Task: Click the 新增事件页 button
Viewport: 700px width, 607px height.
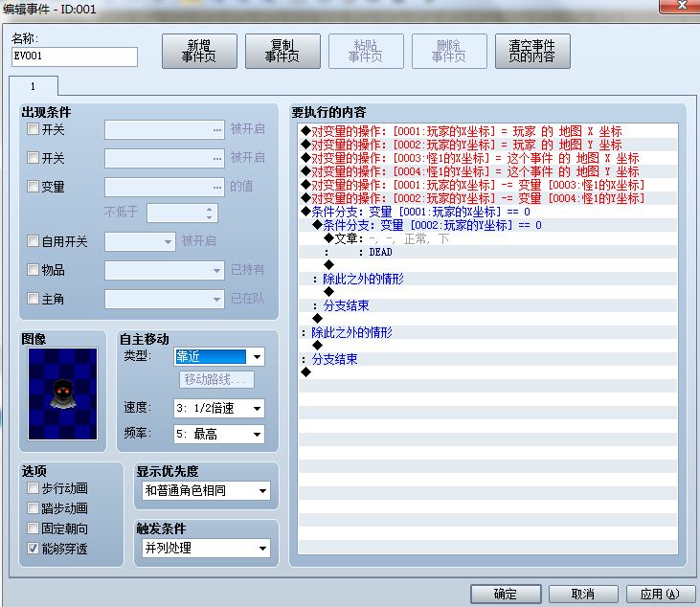Action: tap(199, 52)
